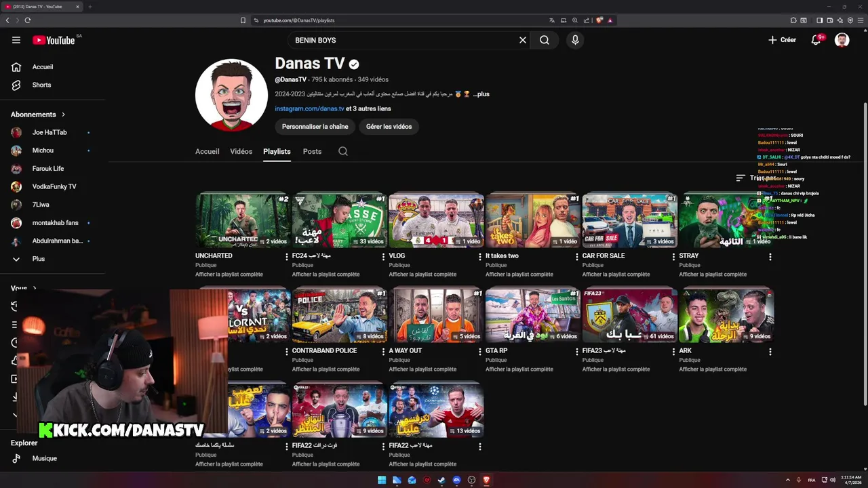Click Gérer les vidéos button
The image size is (868, 488).
(x=389, y=127)
